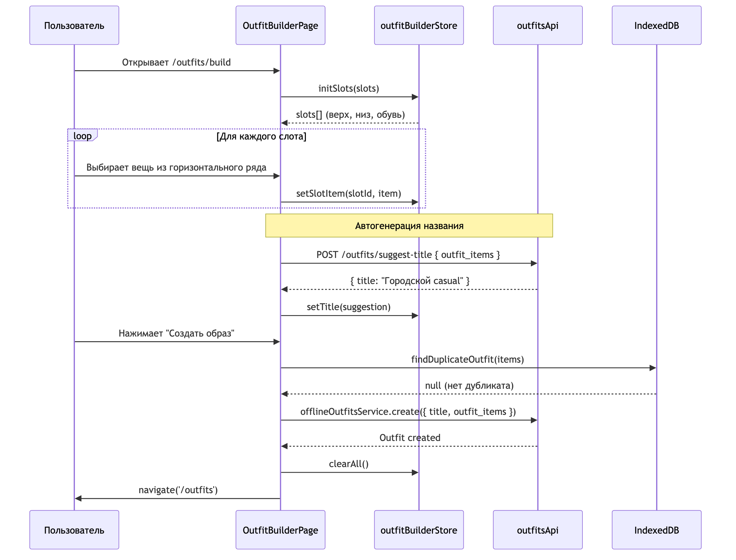Click the bottom outfitBuilderStore box
The image size is (736, 560).
pos(418,530)
